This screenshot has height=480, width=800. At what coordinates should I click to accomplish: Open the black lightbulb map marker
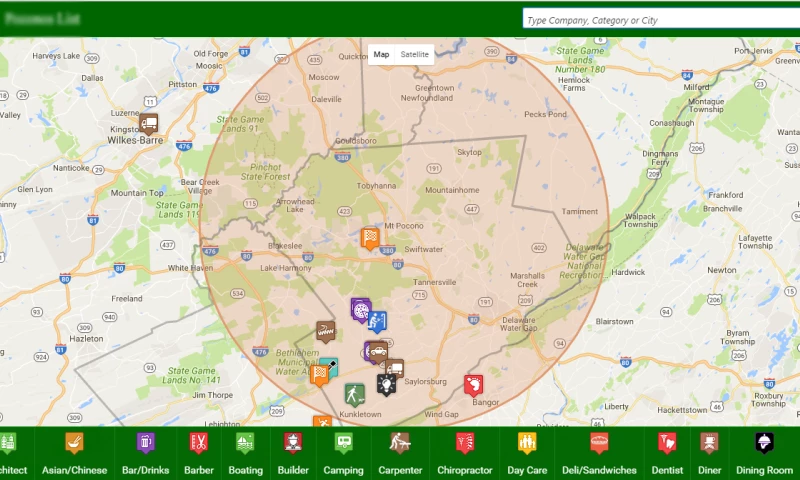click(386, 384)
